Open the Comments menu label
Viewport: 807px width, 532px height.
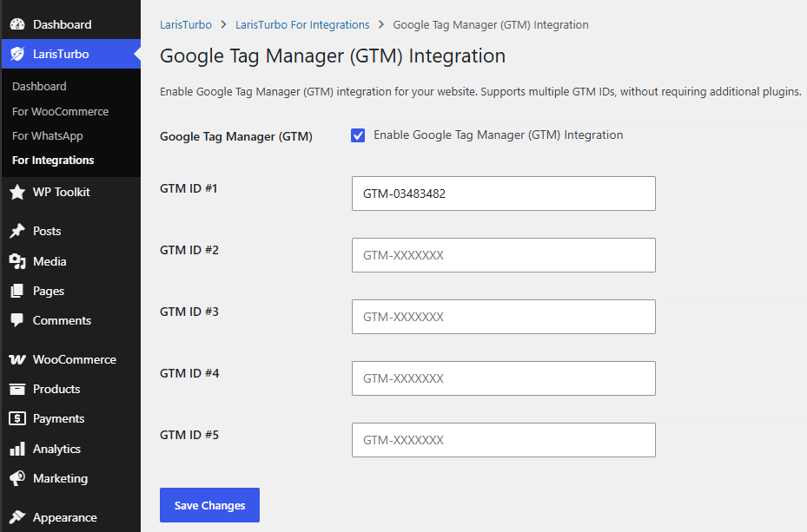[x=62, y=320]
